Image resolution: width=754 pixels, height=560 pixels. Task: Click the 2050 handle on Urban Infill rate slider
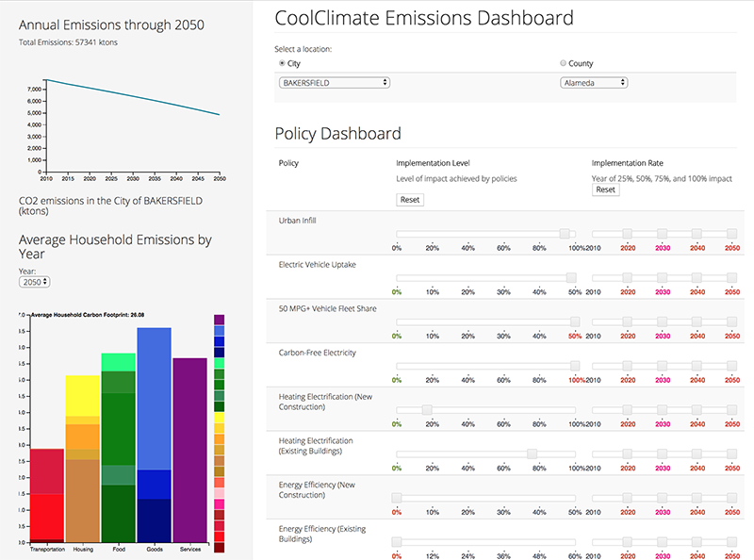732,234
